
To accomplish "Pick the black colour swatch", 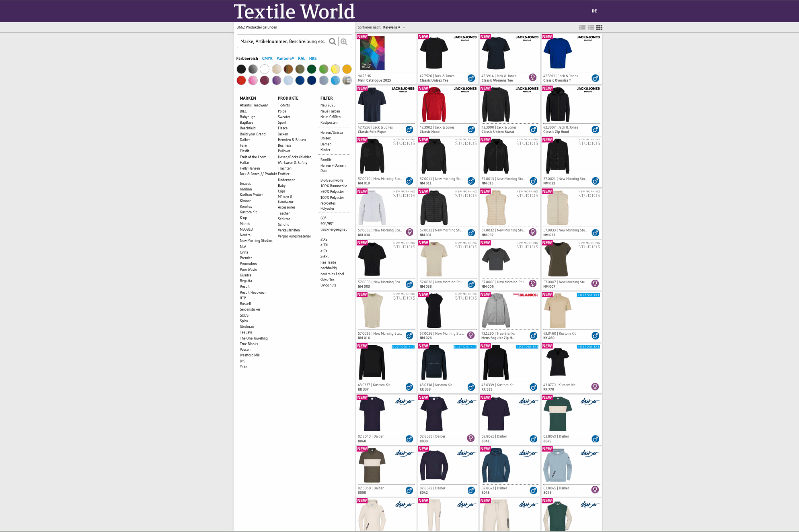I will (x=241, y=69).
